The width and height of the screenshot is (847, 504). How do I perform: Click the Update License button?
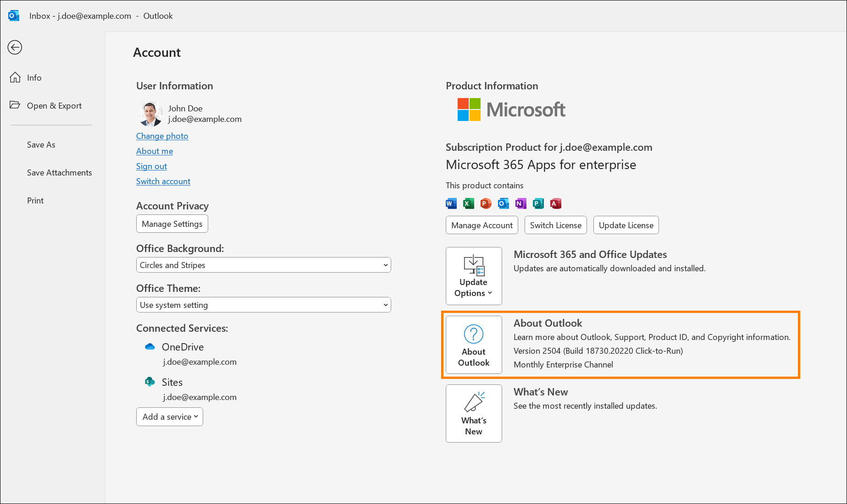point(626,225)
